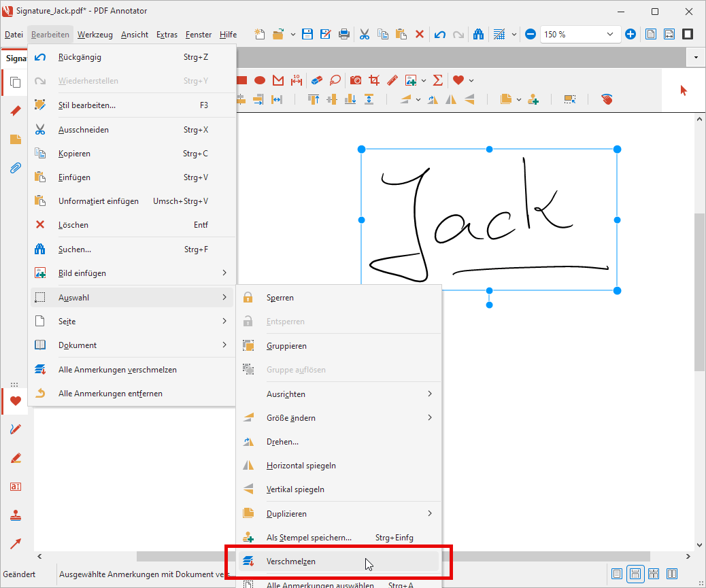Select the Stamp tool in the sidebar
Viewport: 706px width, 588px height.
point(15,515)
